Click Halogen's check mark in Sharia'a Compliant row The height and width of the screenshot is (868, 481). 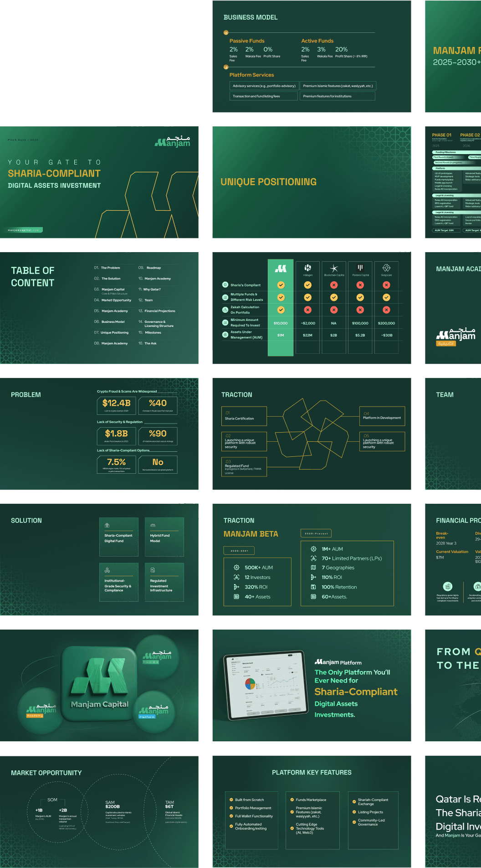coord(308,285)
